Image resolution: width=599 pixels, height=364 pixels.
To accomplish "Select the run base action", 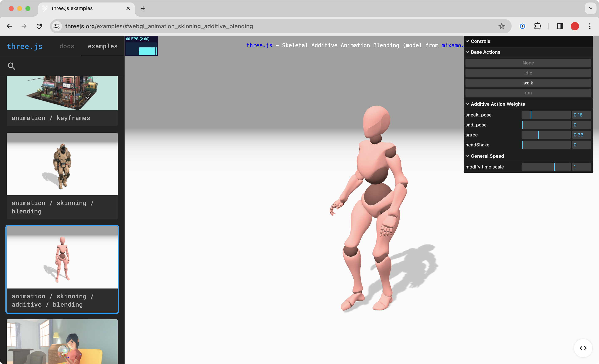I will pyautogui.click(x=528, y=93).
